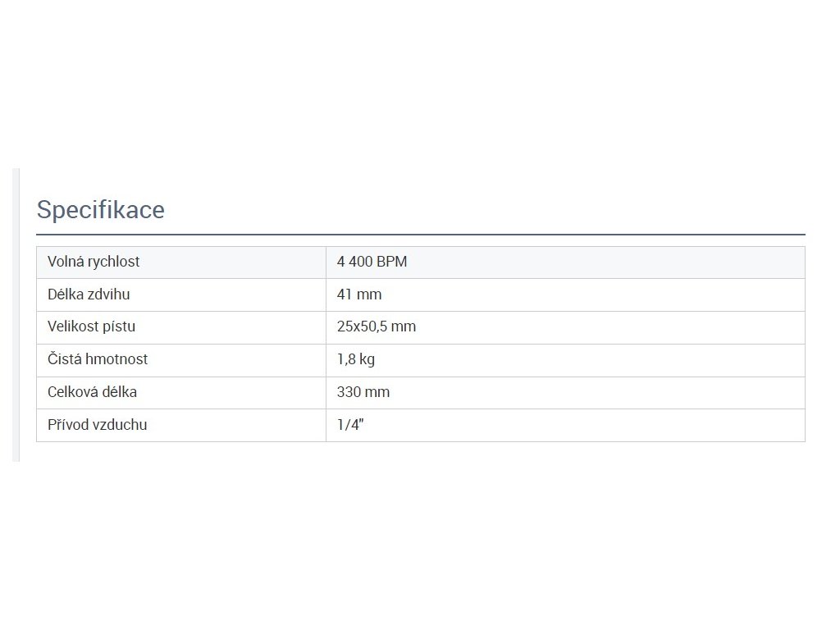840x630 pixels.
Task: Click the 41 mm value
Action: (x=359, y=294)
